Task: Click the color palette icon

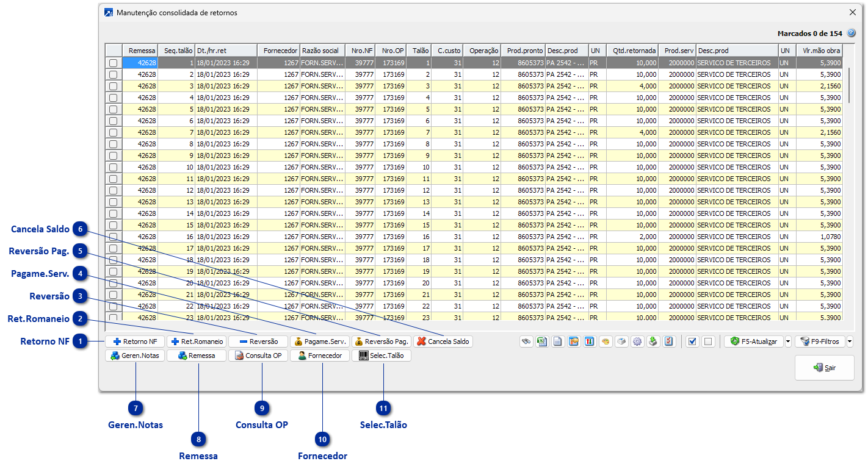Action: [x=606, y=341]
